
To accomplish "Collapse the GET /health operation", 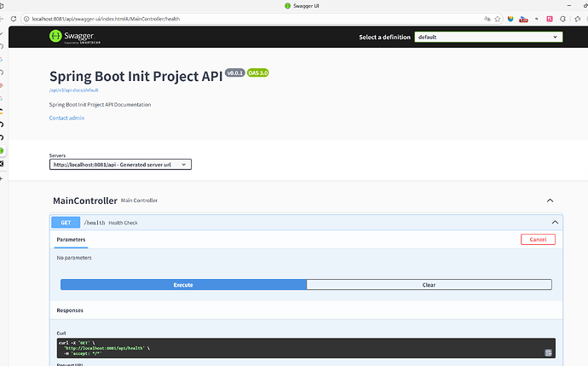I will (x=555, y=223).
